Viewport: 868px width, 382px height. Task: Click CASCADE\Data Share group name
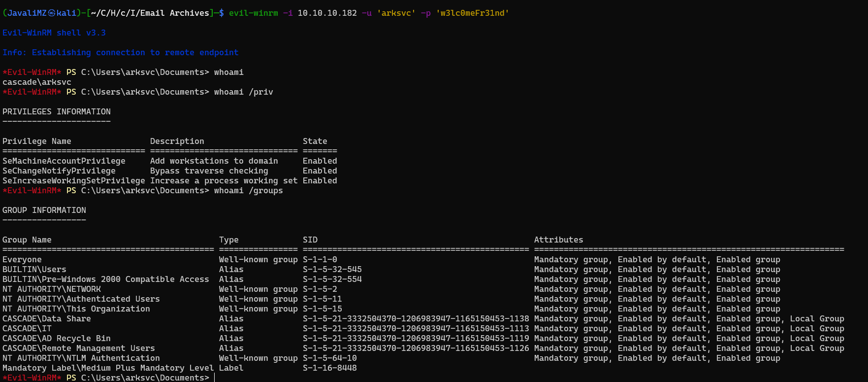pyautogui.click(x=47, y=318)
